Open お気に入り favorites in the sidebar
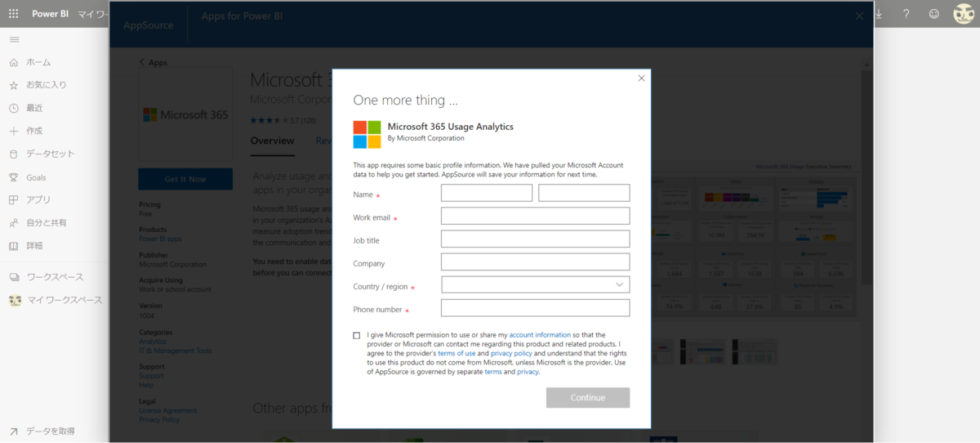The height and width of the screenshot is (443, 980). pyautogui.click(x=46, y=85)
